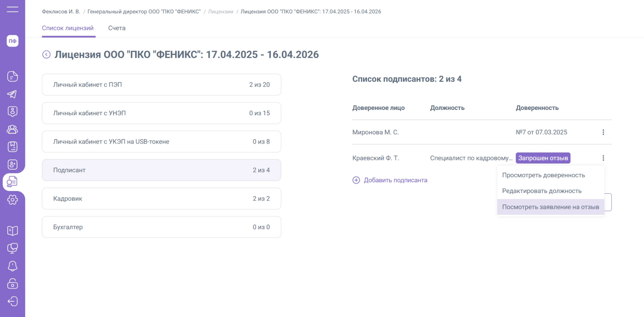This screenshot has width=644, height=317.
Task: Open the three-dot menu for Миронова М. С.
Action: pos(603,132)
